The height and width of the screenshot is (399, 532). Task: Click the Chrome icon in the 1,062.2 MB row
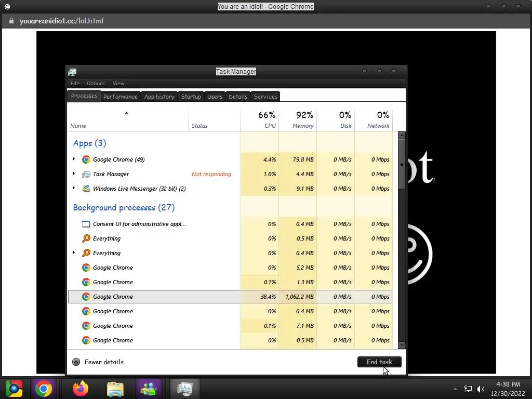coord(86,297)
